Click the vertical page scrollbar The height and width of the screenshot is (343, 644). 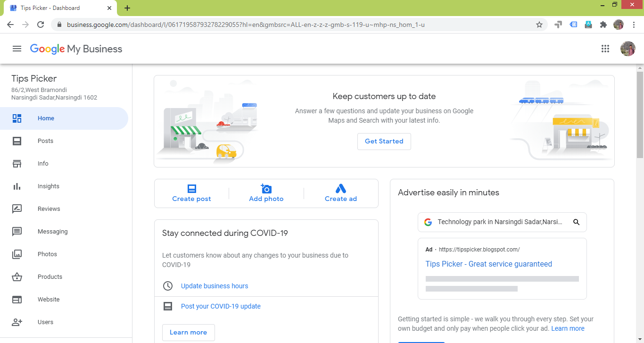[x=640, y=115]
